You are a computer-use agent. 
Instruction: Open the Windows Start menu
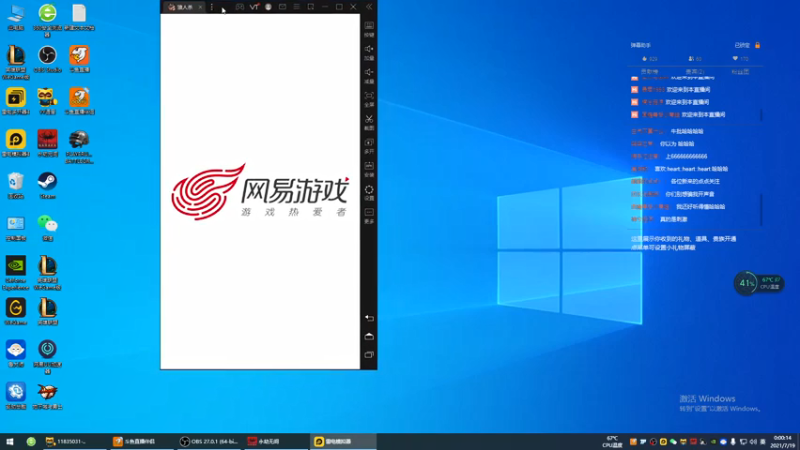(10, 441)
